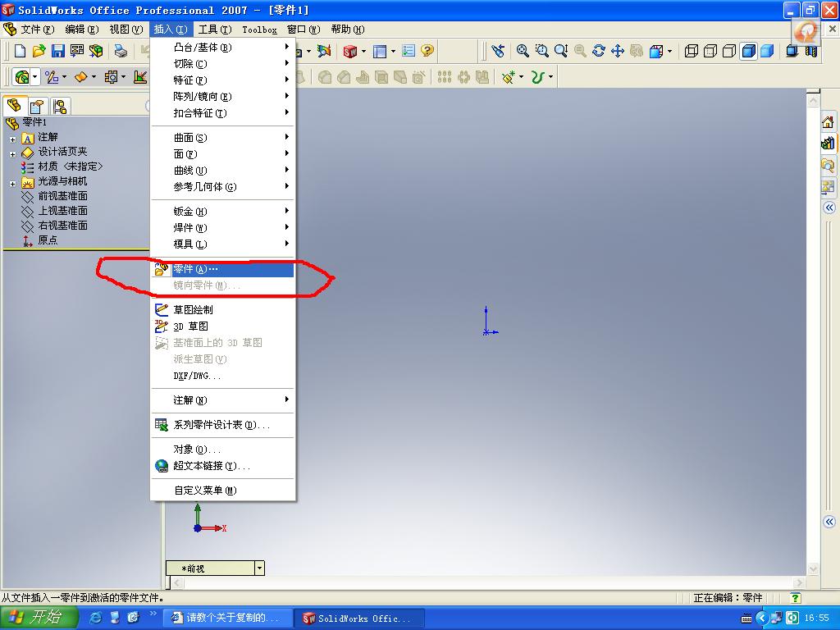Open the 曲面(S) submenu
This screenshot has height=630, width=840.
pos(223,138)
